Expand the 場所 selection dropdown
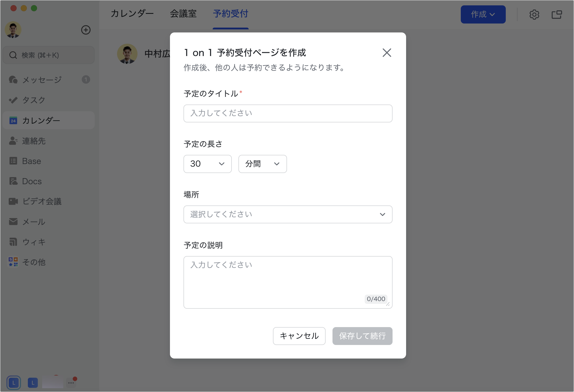Image resolution: width=574 pixels, height=392 pixels. pos(288,214)
